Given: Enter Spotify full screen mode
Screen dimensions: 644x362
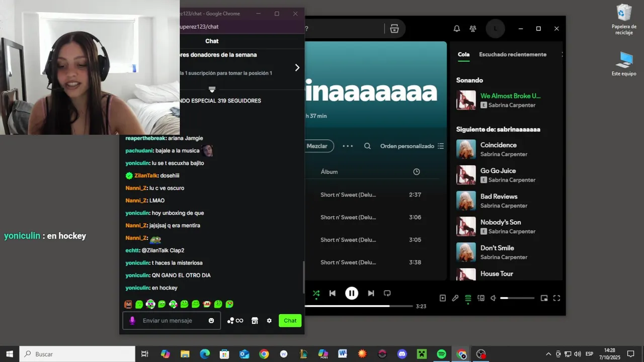Looking at the screenshot, I should click(x=556, y=298).
